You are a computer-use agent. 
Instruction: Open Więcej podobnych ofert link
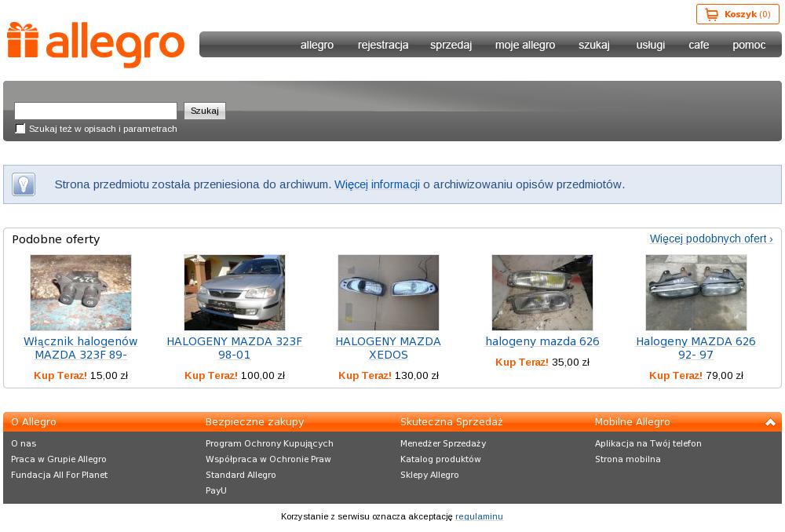pos(711,239)
